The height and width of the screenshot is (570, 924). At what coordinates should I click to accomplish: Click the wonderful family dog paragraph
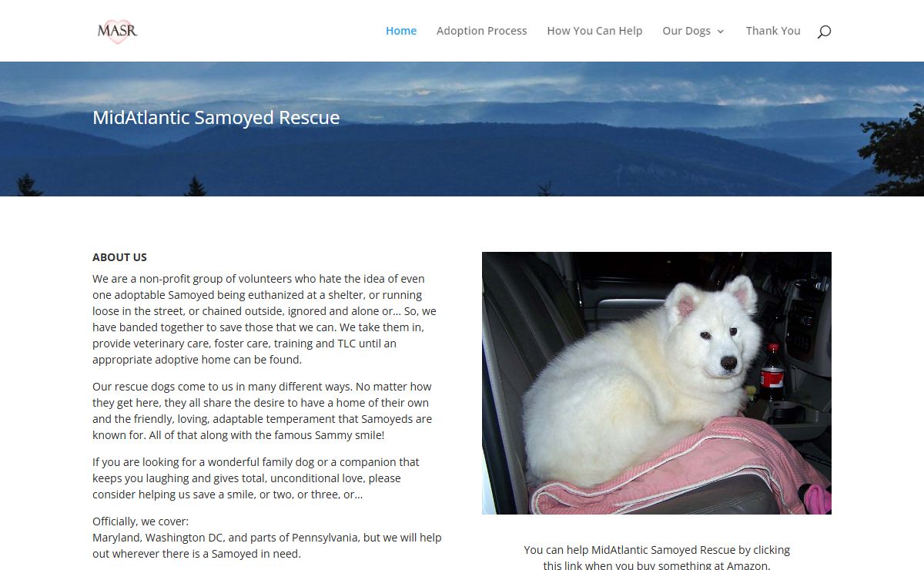(x=256, y=478)
